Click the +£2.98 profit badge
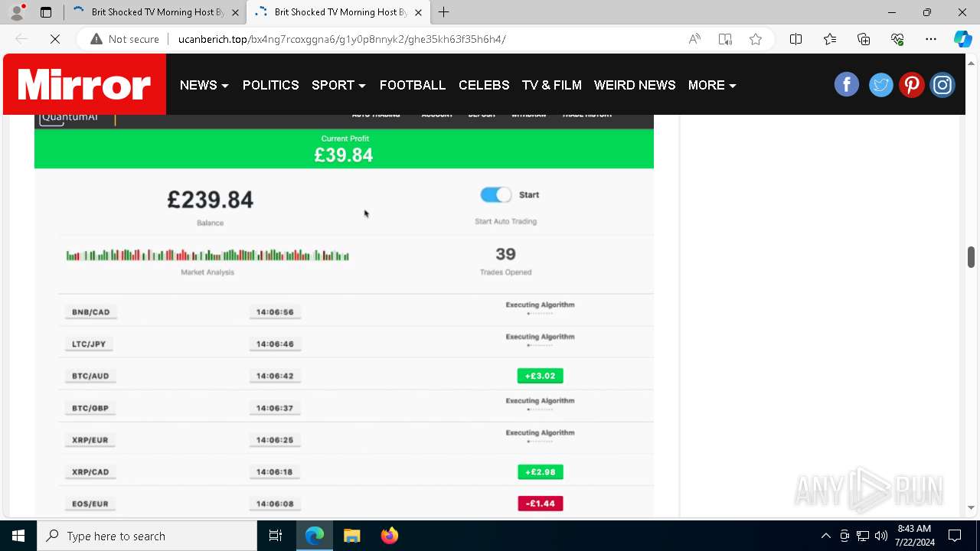Image resolution: width=980 pixels, height=551 pixels. coord(541,472)
